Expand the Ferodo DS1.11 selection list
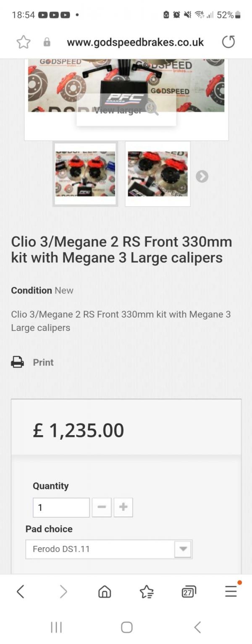252x644 pixels. pyautogui.click(x=182, y=549)
